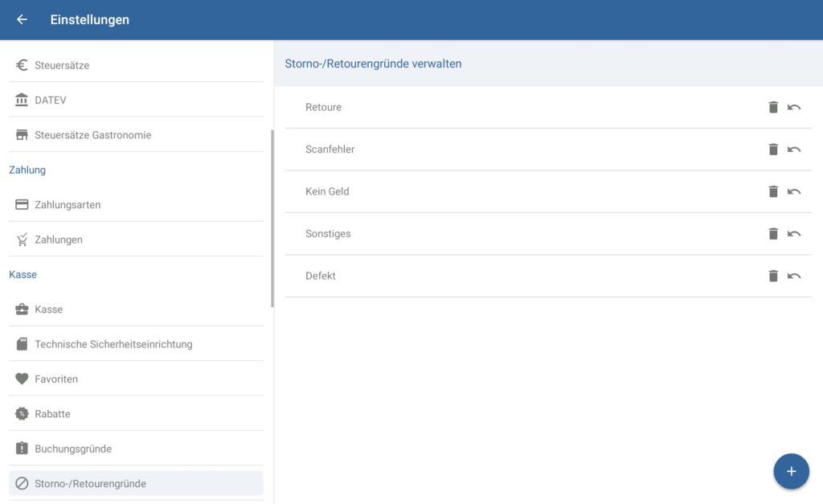This screenshot has height=504, width=823.
Task: Open Zahlungsarten settings
Action: [68, 205]
